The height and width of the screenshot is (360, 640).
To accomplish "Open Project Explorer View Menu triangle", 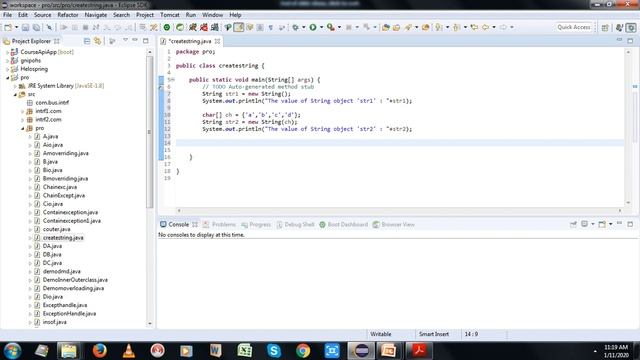I will tap(125, 40).
